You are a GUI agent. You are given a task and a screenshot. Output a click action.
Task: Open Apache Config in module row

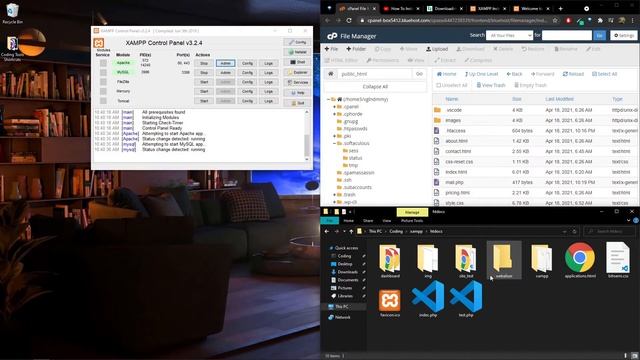(247, 63)
